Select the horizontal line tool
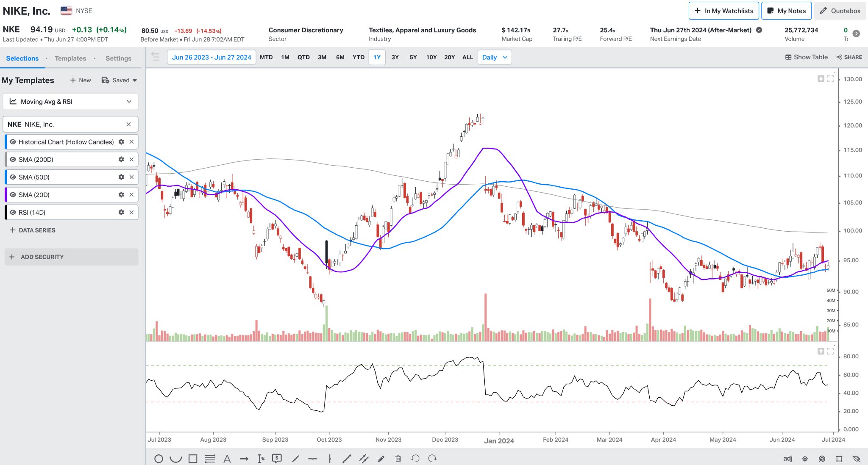Viewport: 868px width, 465px height. point(312,459)
